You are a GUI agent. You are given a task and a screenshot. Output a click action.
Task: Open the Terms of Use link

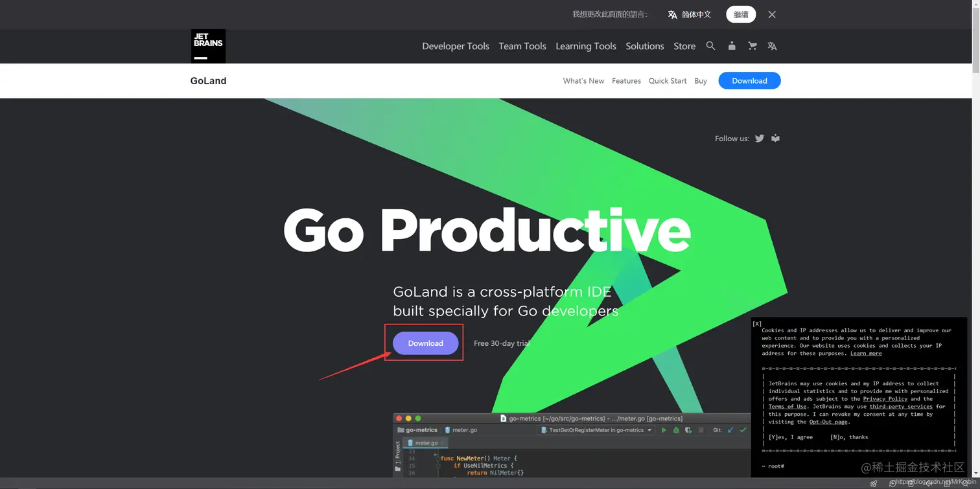pyautogui.click(x=787, y=407)
